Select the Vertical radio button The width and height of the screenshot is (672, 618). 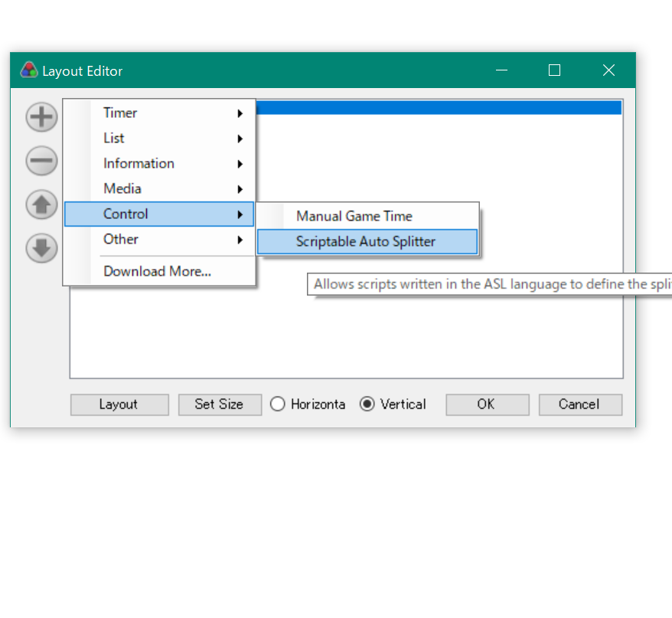coord(393,404)
